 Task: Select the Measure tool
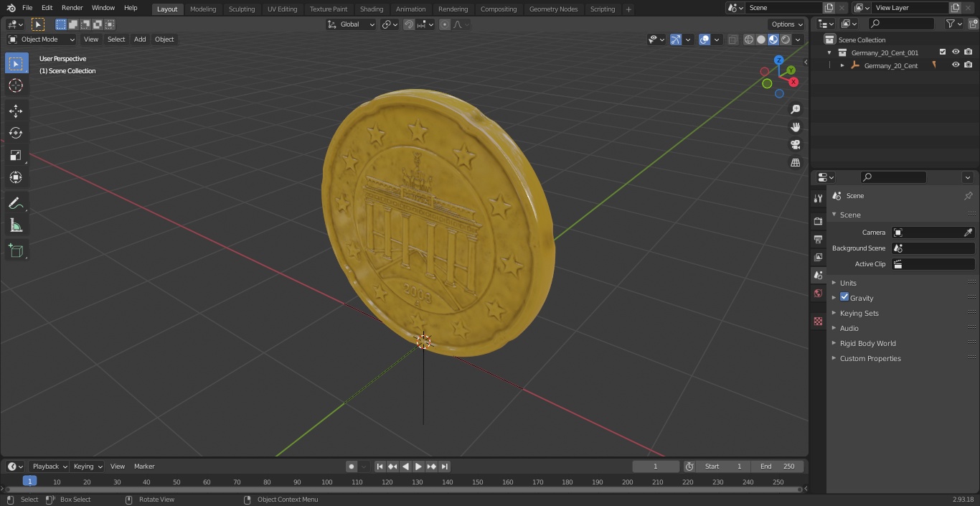click(x=16, y=225)
